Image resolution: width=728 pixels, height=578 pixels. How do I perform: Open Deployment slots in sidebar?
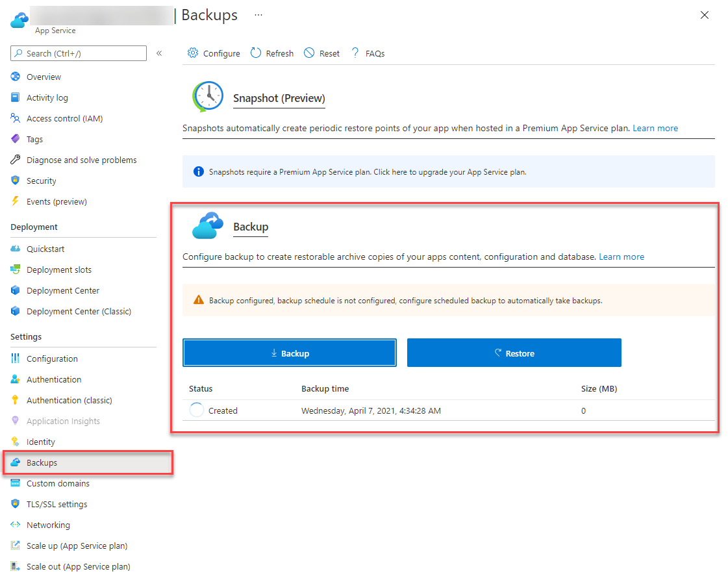[58, 270]
